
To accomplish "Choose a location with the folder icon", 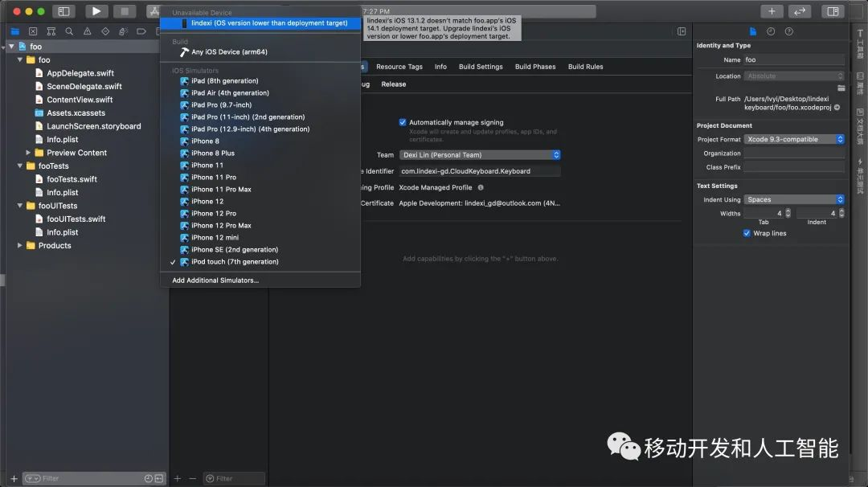I will (x=841, y=88).
